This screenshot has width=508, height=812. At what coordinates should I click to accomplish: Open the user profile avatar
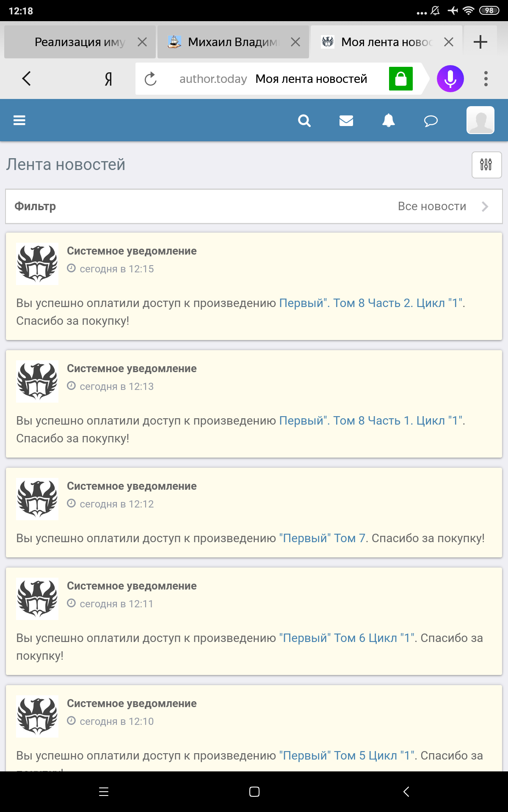(x=480, y=120)
